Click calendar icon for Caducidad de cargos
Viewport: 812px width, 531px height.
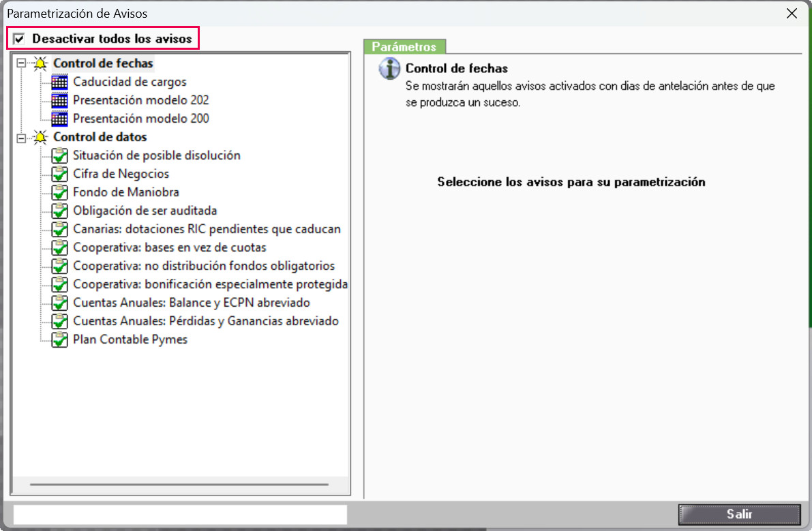coord(59,82)
